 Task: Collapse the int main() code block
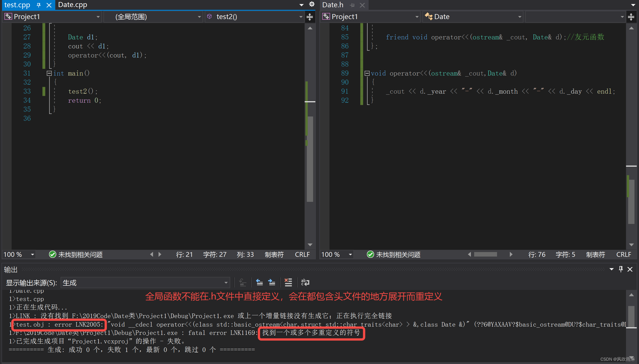(x=49, y=73)
